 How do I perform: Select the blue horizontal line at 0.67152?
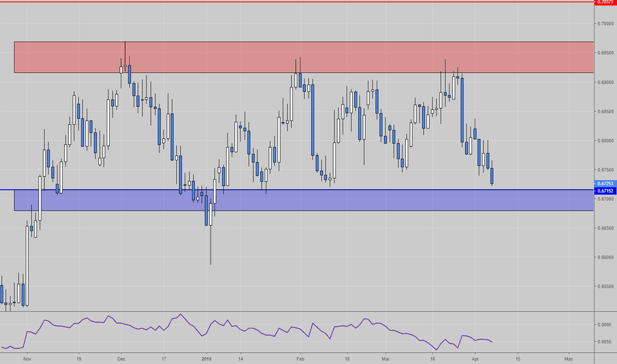click(297, 190)
